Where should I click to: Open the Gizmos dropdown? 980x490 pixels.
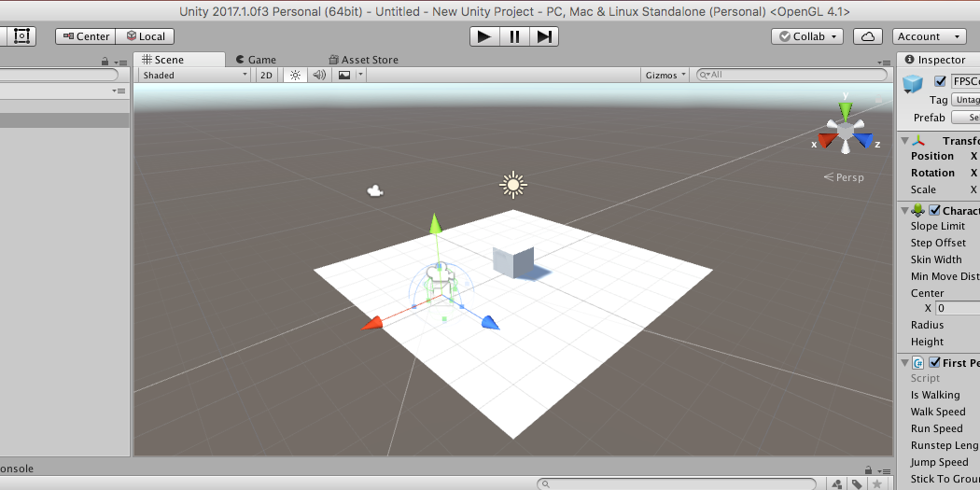tap(665, 75)
